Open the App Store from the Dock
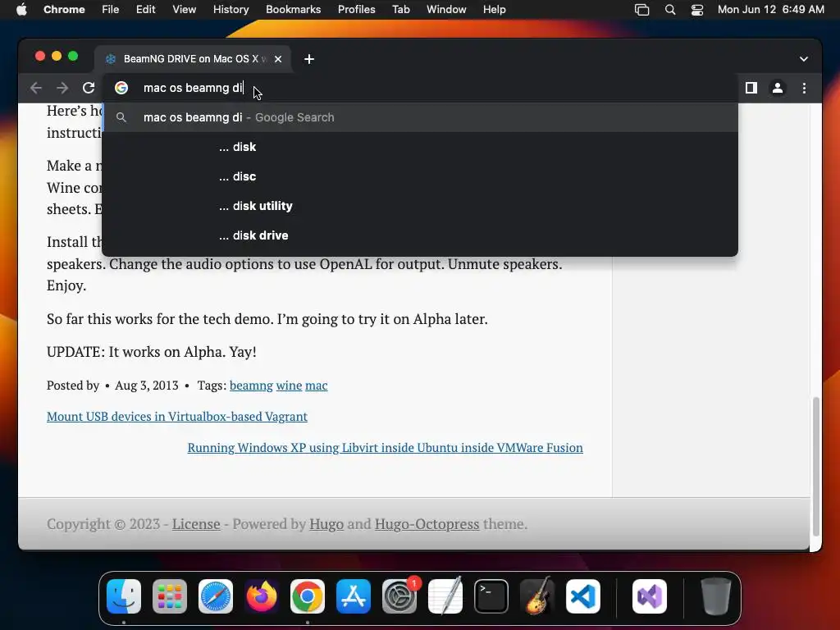The width and height of the screenshot is (840, 630). point(354,596)
